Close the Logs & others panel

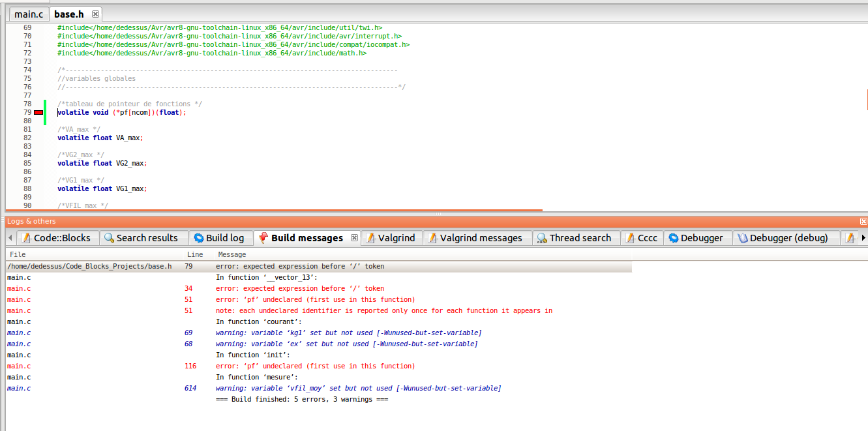863,222
